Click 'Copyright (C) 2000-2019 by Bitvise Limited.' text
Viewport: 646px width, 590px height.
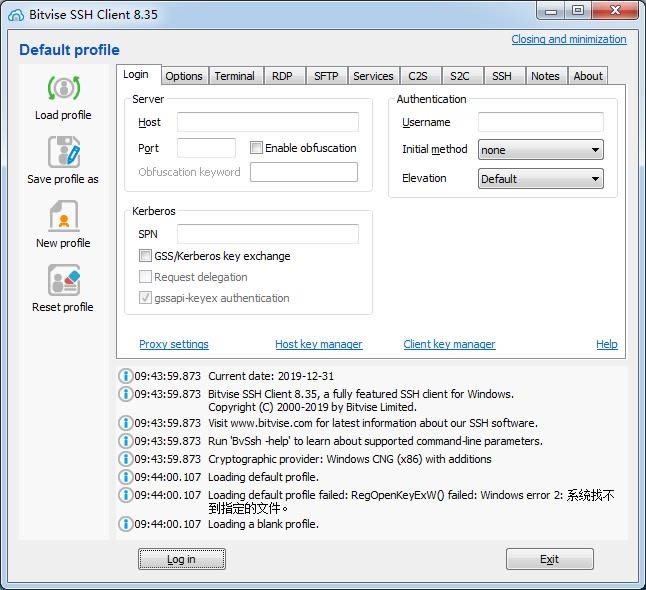[x=312, y=407]
